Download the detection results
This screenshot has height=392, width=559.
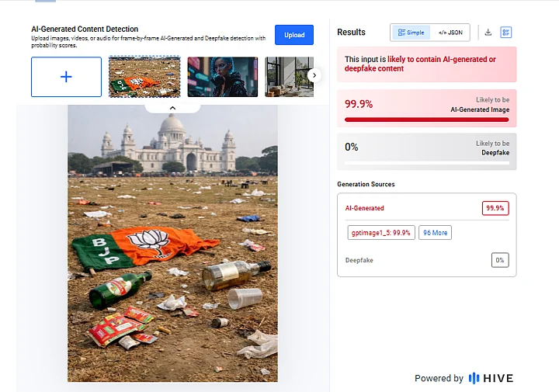pyautogui.click(x=488, y=33)
